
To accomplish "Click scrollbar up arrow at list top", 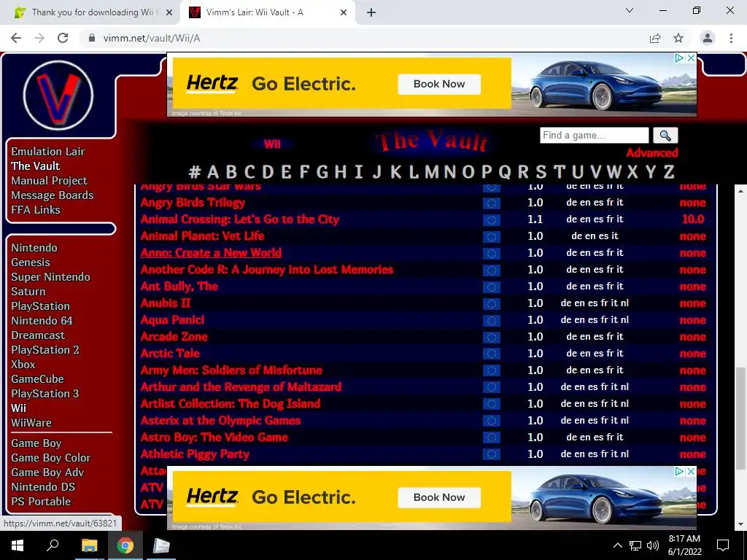I will coord(740,191).
